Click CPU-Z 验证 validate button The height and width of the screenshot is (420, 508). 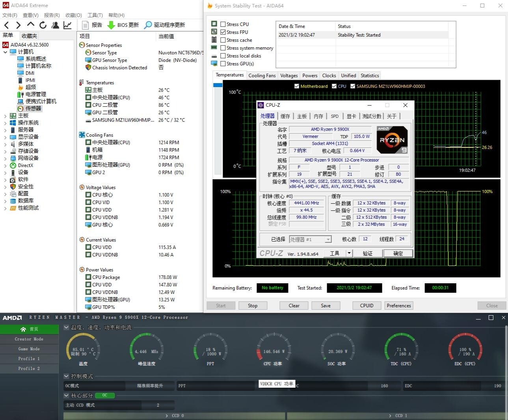pos(368,253)
